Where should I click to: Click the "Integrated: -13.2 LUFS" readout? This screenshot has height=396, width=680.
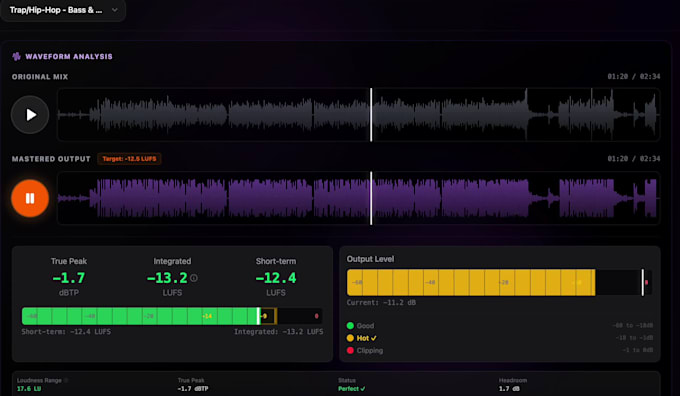(278, 332)
